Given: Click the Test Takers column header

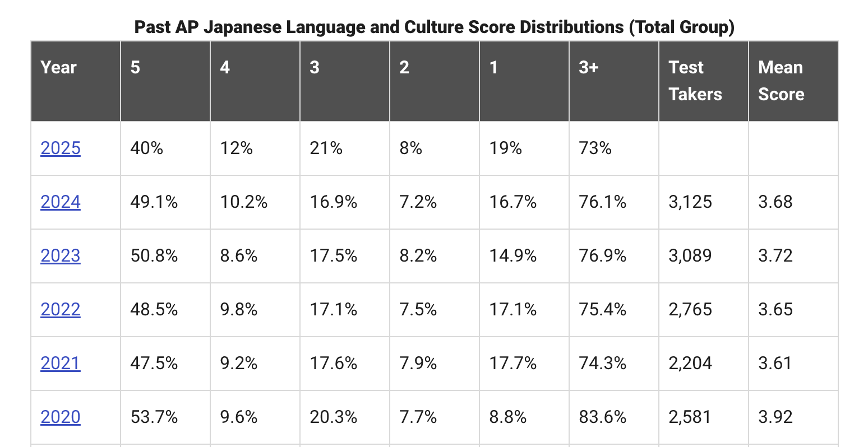Looking at the screenshot, I should 704,81.
